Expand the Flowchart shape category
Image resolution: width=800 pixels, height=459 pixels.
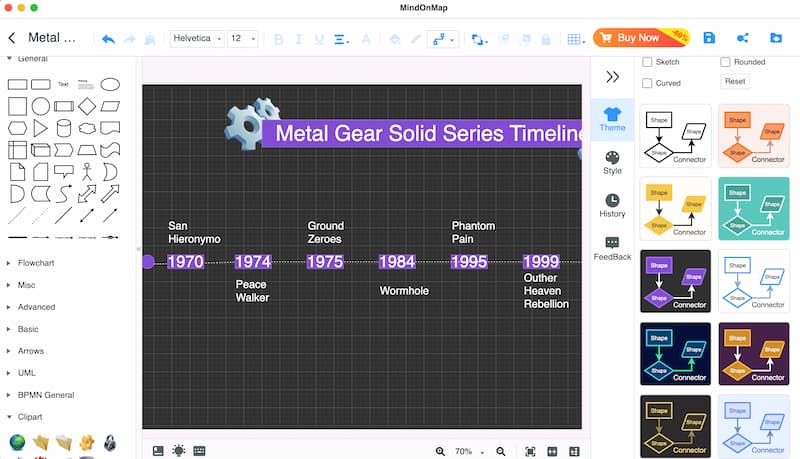click(36, 263)
